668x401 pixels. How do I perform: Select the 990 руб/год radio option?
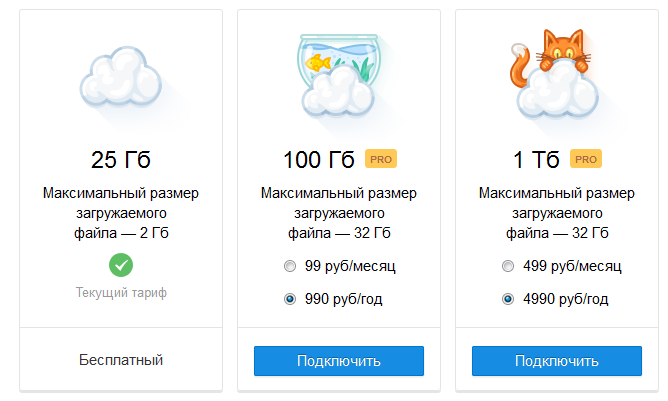point(291,298)
